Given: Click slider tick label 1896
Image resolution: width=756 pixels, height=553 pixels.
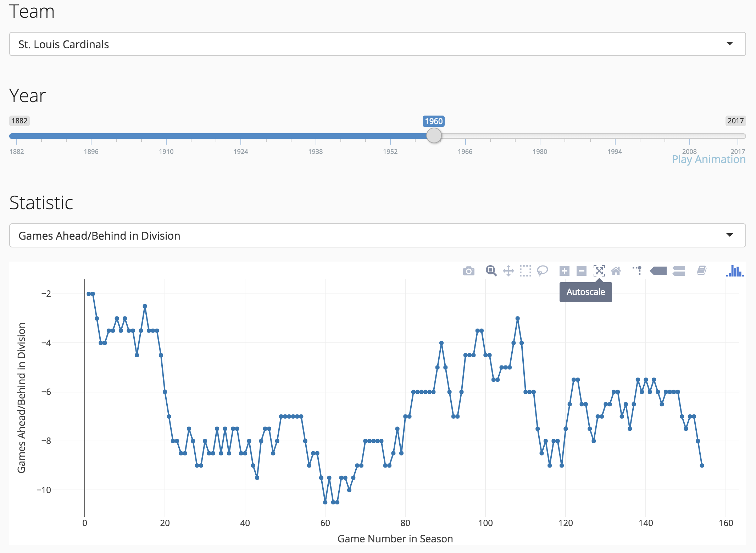Looking at the screenshot, I should [91, 152].
